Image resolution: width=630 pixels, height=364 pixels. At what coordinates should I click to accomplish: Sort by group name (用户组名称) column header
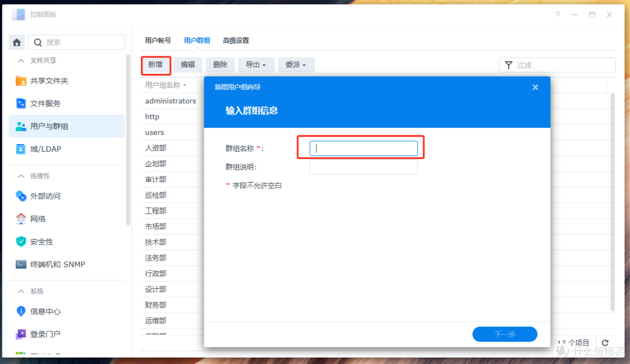pyautogui.click(x=165, y=85)
